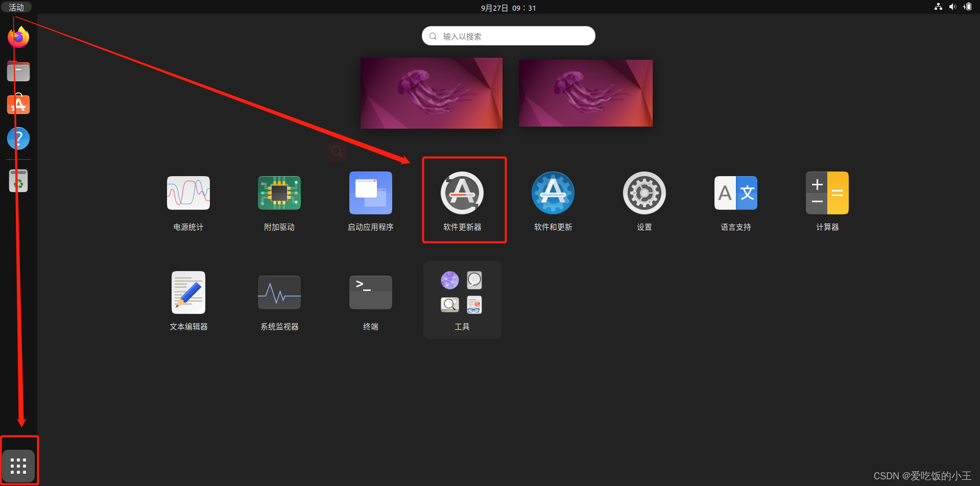The width and height of the screenshot is (980, 486).
Task: Expand the 工具 app folder
Action: [x=462, y=292]
